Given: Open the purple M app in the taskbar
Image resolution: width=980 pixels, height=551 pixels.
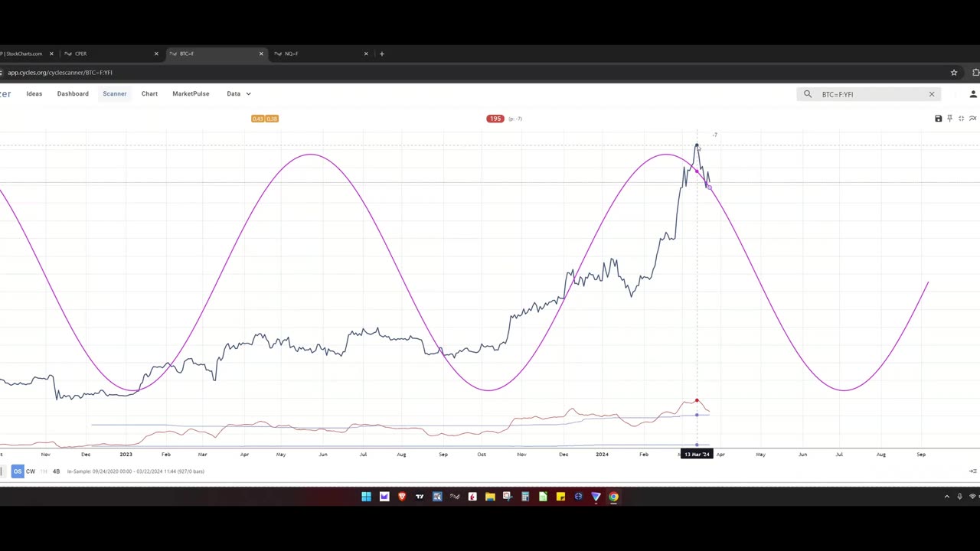Looking at the screenshot, I should click(384, 497).
